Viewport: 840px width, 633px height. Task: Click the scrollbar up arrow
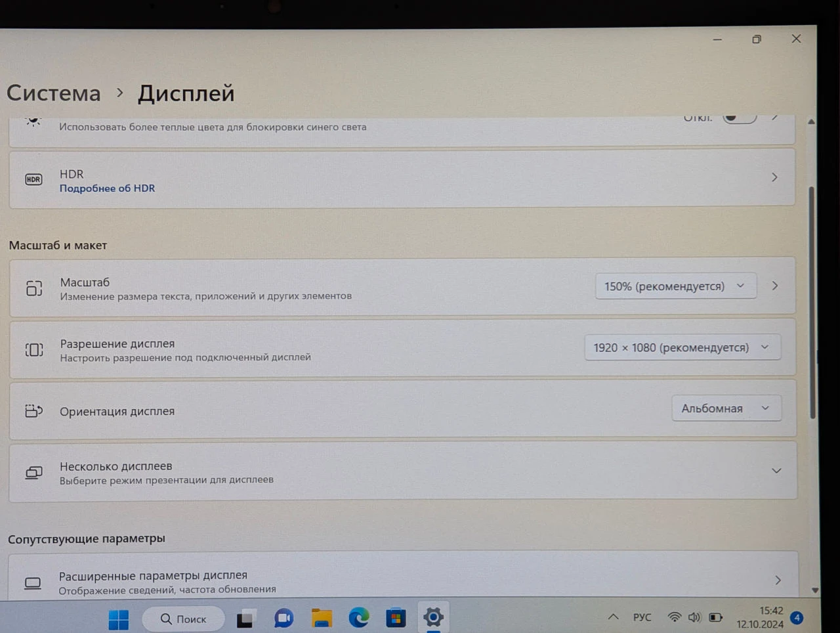point(811,122)
